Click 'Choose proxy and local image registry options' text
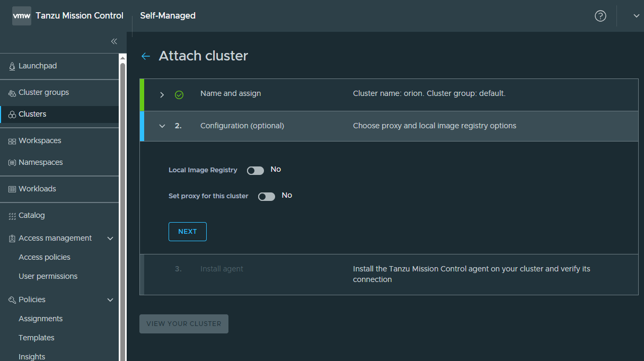This screenshot has height=361, width=644. [x=435, y=126]
